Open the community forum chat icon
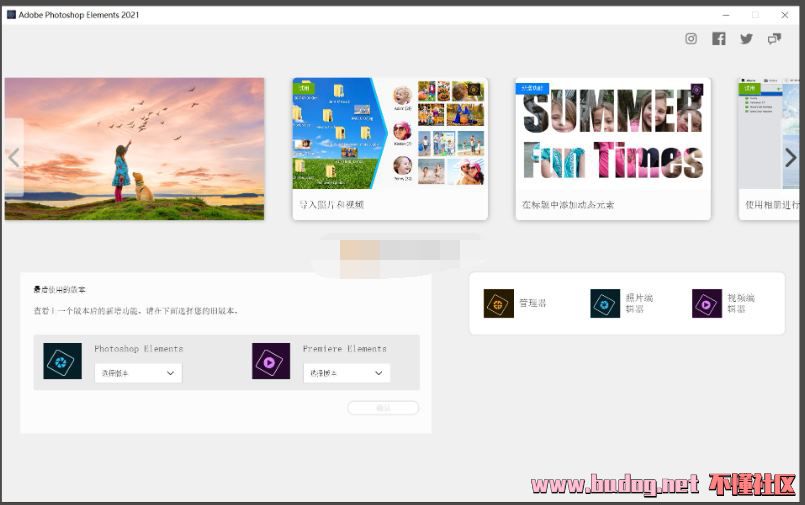The height and width of the screenshot is (505, 805). coord(774,38)
